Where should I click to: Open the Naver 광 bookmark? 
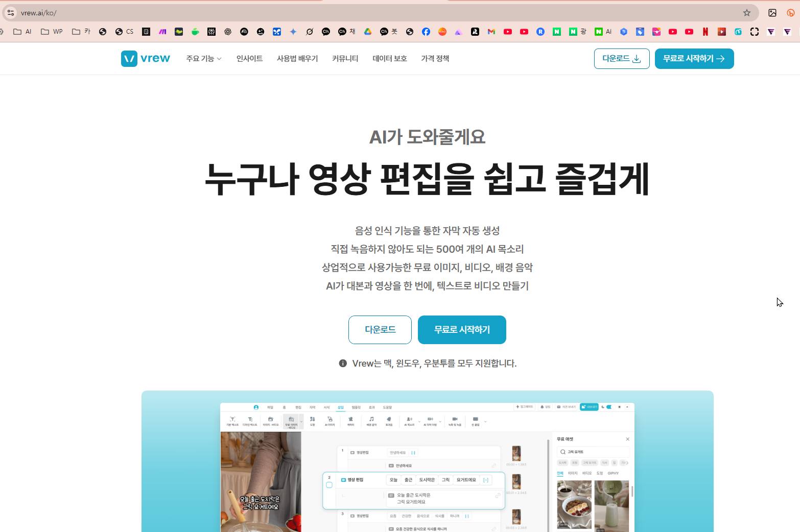pos(578,32)
